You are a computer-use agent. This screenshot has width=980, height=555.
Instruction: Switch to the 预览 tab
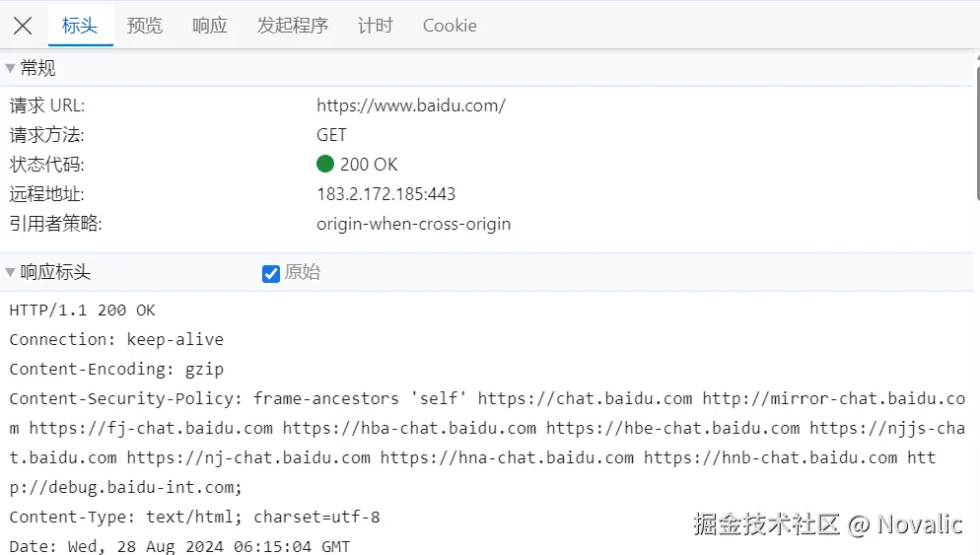[x=144, y=26]
